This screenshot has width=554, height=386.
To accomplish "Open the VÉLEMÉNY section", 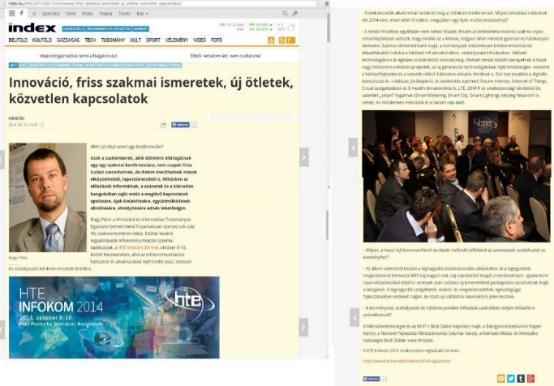I will click(177, 40).
